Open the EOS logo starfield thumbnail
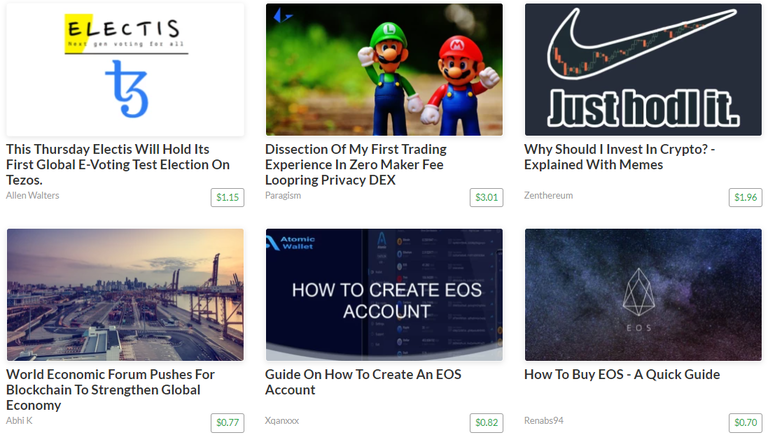The image size is (768, 442). pos(643,295)
